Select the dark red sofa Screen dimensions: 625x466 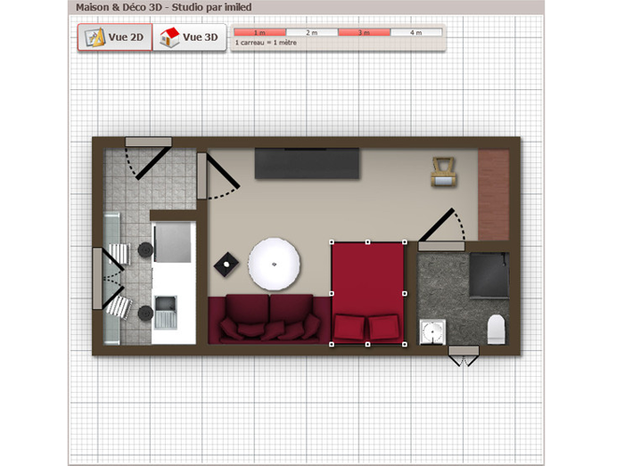(269, 319)
